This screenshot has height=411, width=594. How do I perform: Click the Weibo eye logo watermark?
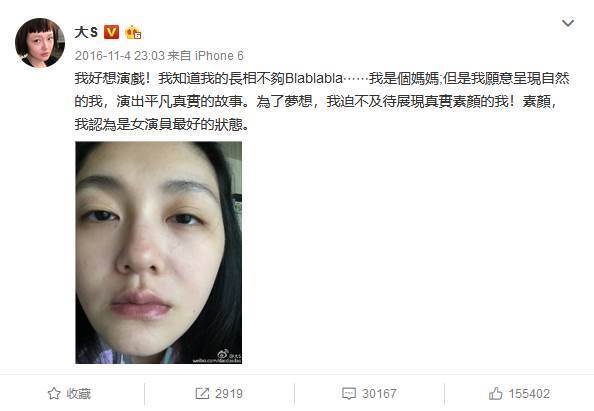(224, 353)
